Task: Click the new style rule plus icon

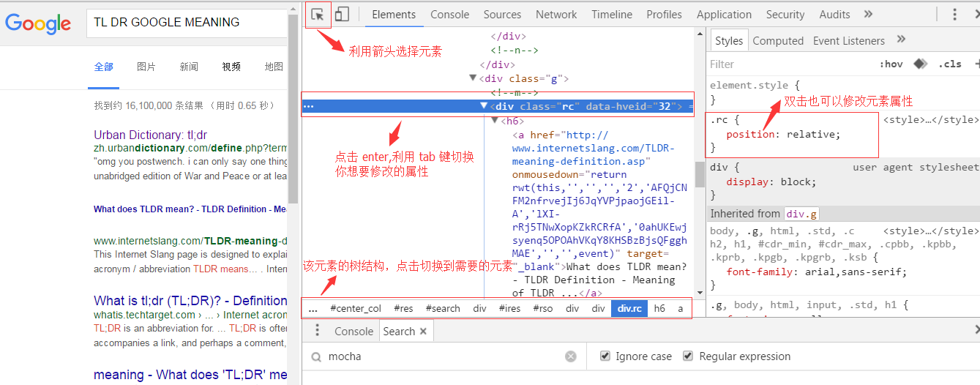Action: pos(976,64)
